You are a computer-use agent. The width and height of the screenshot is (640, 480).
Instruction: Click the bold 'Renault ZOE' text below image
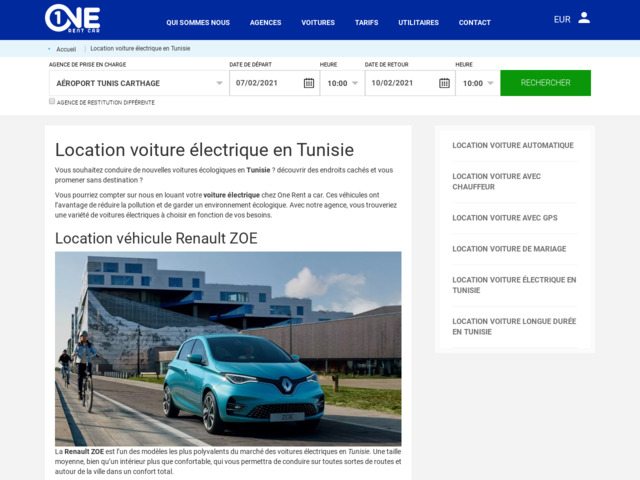84,451
